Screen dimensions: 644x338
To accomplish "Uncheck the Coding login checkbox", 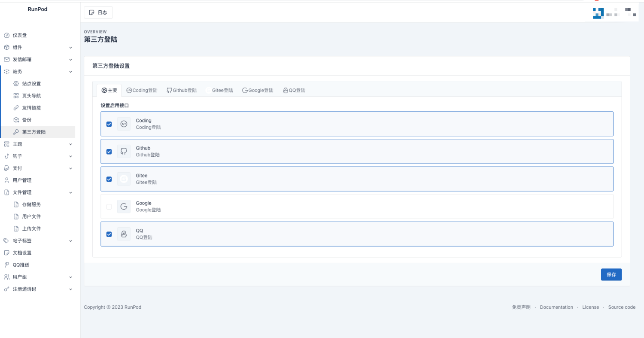I will (109, 124).
